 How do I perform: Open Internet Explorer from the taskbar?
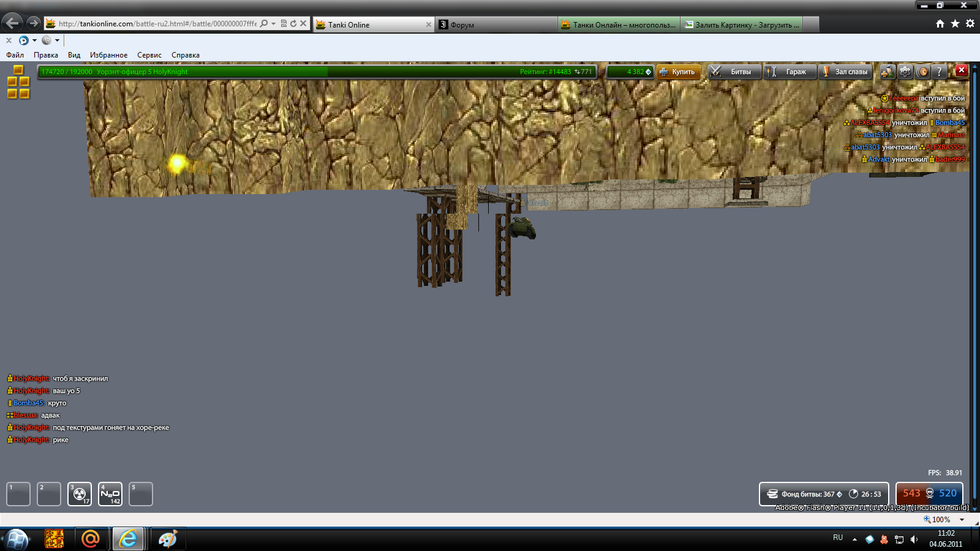click(x=128, y=539)
